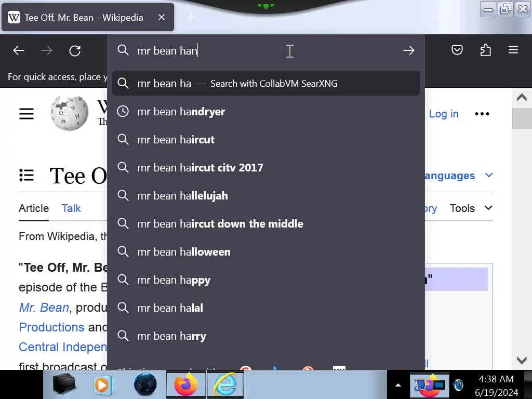Open the Mr. Bean italic article link
The width and height of the screenshot is (532, 399).
click(44, 308)
